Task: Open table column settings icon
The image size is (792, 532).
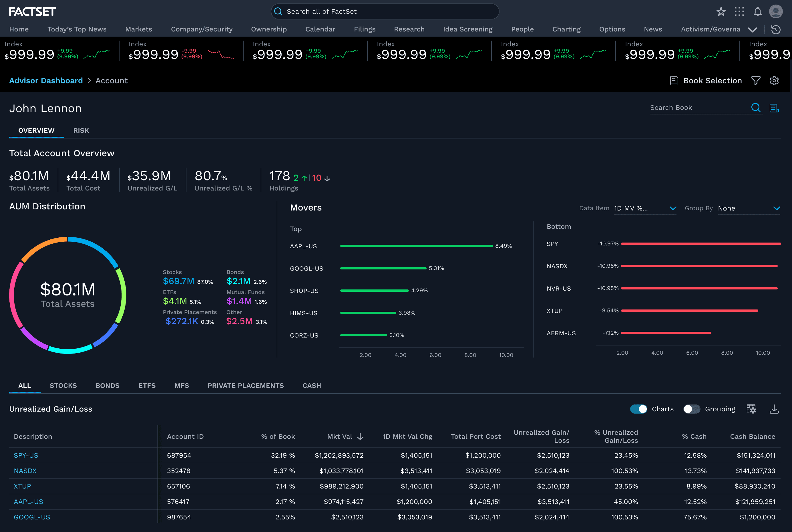Action: [751, 409]
